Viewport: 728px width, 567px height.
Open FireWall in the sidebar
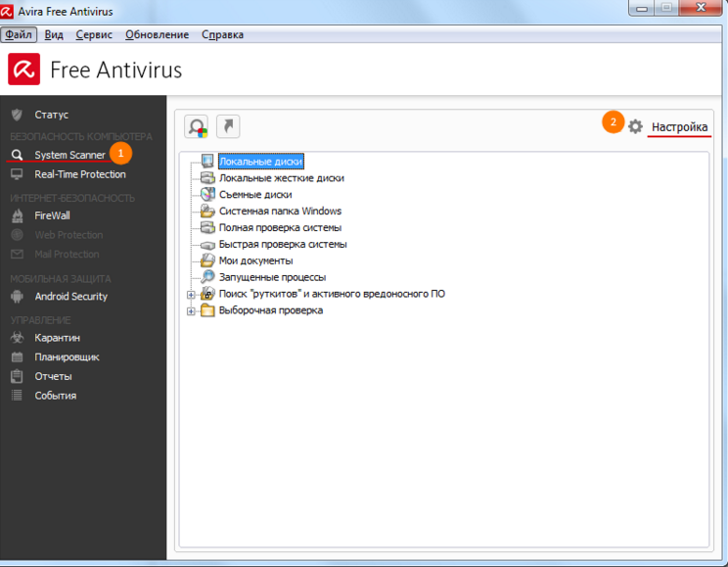coord(53,215)
